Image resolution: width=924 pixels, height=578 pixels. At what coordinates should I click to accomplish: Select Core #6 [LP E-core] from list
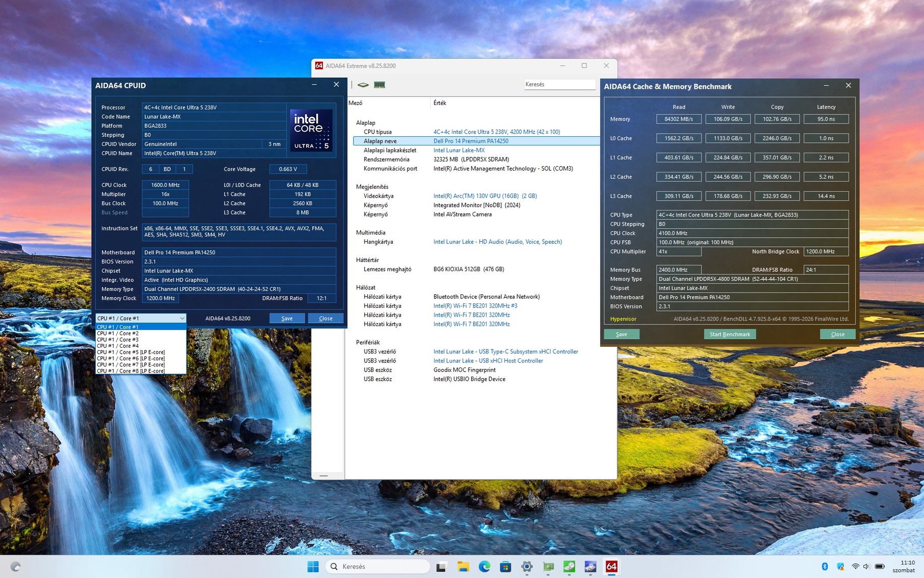[141, 358]
